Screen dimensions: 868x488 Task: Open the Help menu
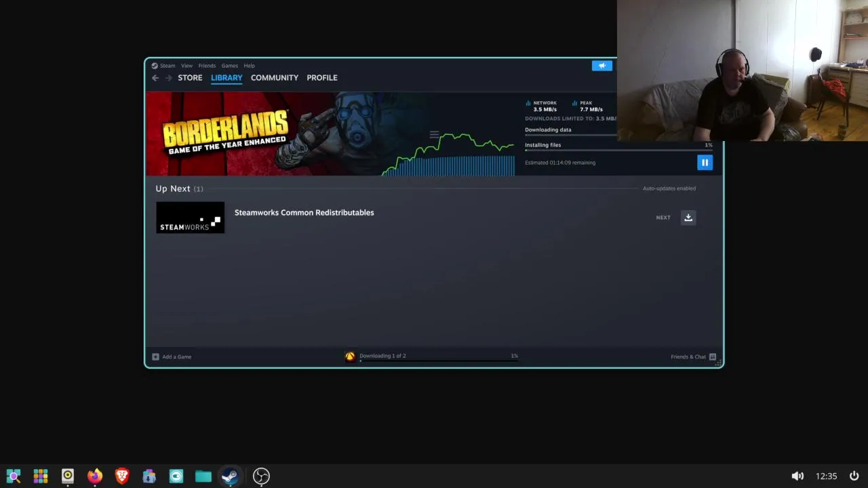249,66
